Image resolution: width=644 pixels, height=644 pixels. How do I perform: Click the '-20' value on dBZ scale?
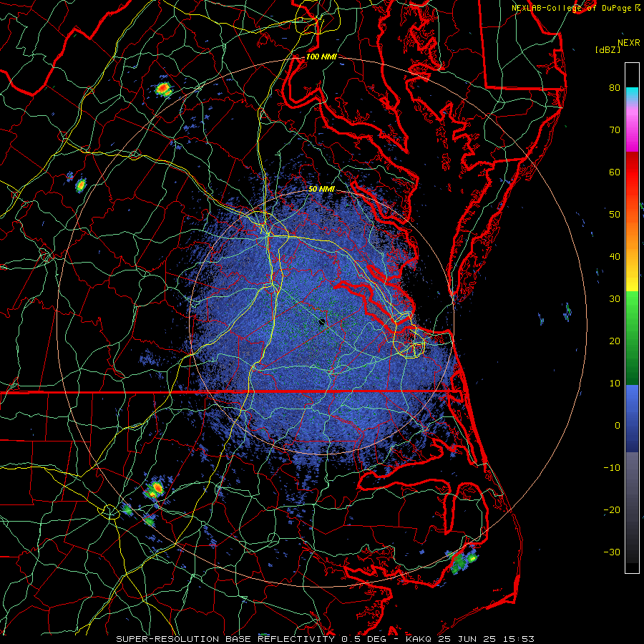click(x=612, y=510)
